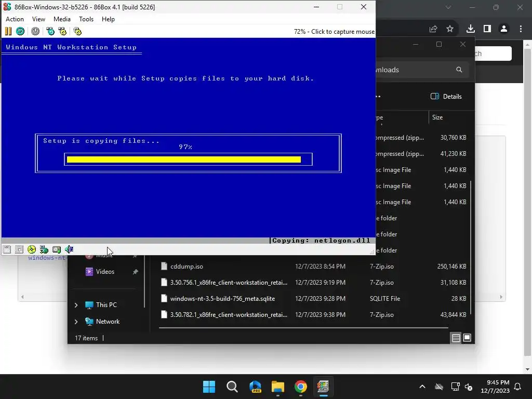Viewport: 532px width, 399px height.
Task: Open Chrome downloads icon
Action: 470,29
